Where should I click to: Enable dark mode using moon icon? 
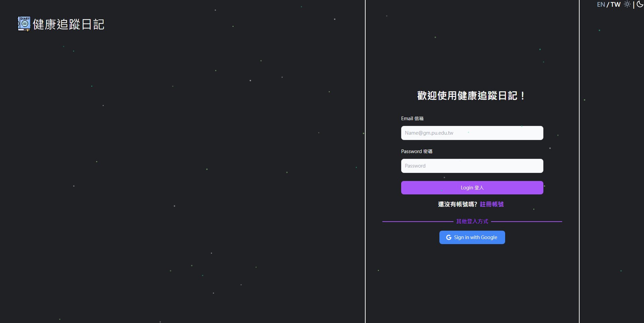pyautogui.click(x=640, y=4)
